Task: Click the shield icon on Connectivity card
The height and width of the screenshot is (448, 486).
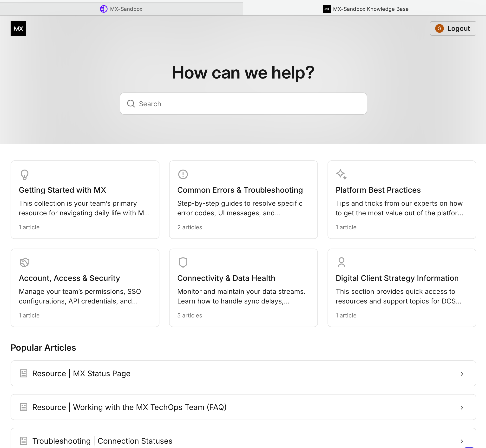Action: click(x=183, y=262)
